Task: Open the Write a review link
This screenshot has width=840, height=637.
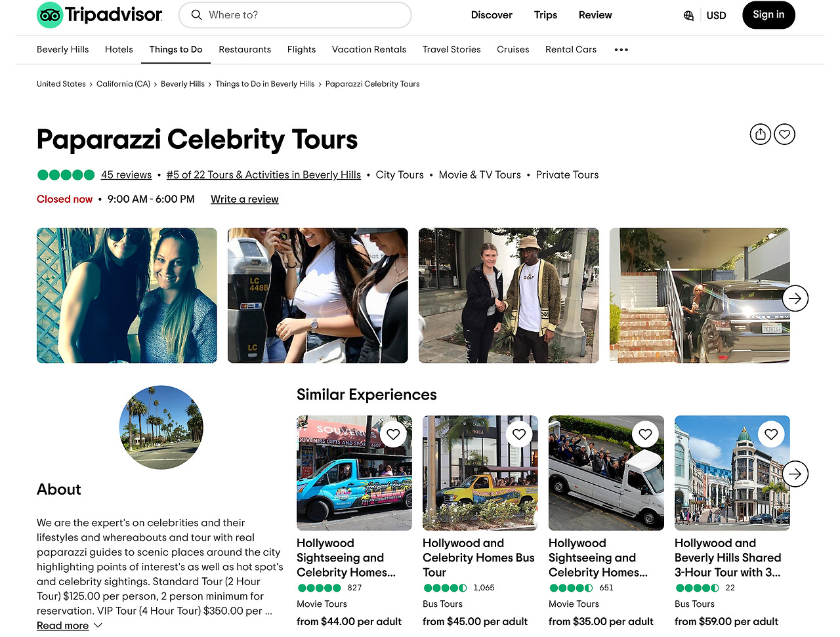Action: click(245, 199)
